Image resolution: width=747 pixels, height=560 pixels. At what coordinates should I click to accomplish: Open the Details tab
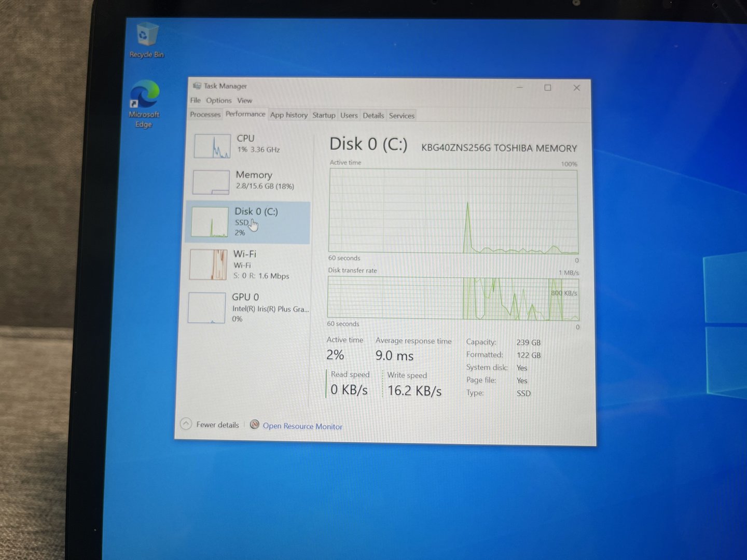(x=373, y=116)
